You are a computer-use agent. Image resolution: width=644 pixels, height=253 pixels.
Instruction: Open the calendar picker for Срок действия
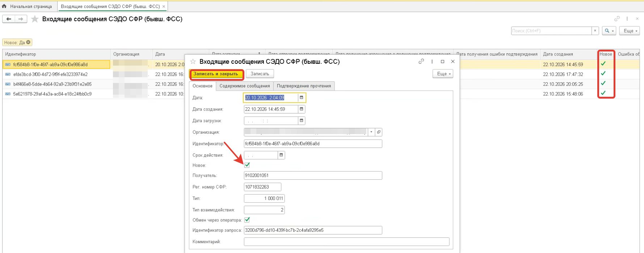point(281,155)
